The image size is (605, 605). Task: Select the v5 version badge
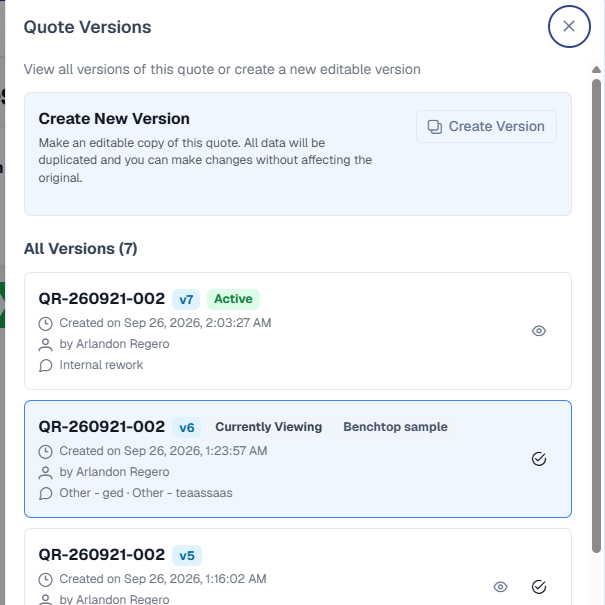[x=187, y=556]
